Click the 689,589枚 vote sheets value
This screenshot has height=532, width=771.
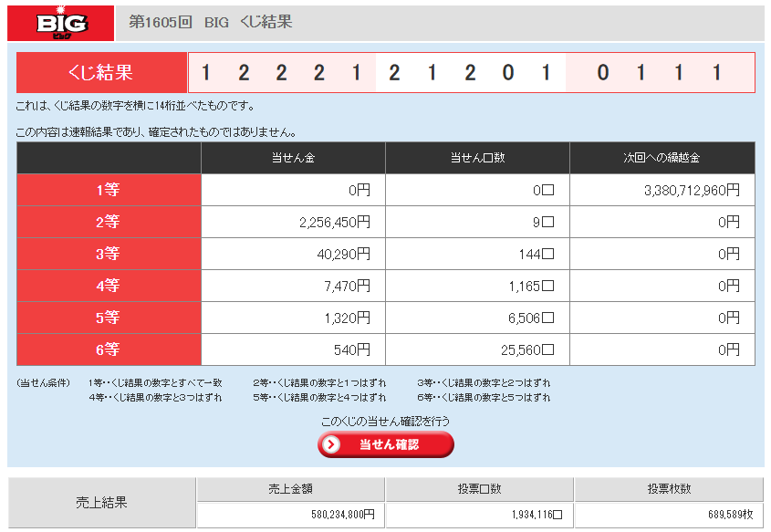[x=725, y=515]
